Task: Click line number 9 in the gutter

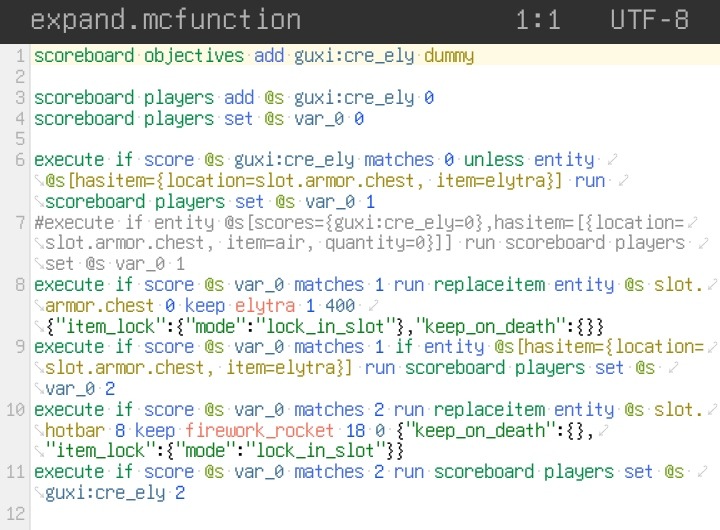Action: coord(20,346)
